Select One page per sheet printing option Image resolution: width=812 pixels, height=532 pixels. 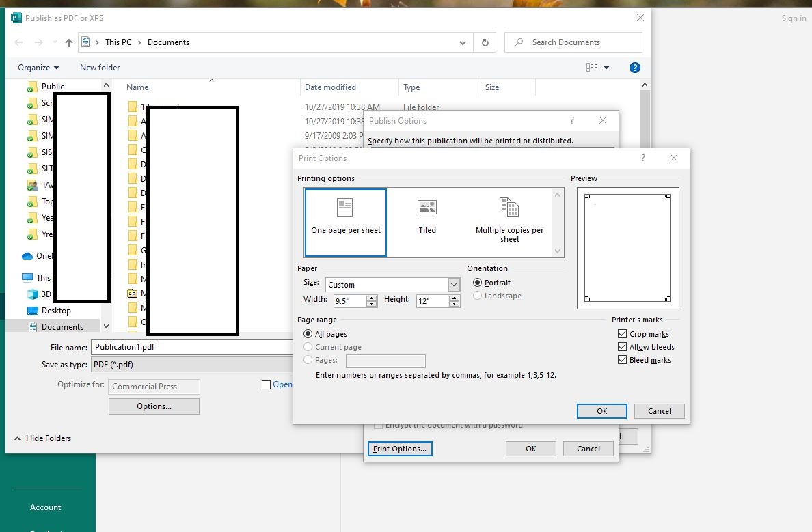345,222
